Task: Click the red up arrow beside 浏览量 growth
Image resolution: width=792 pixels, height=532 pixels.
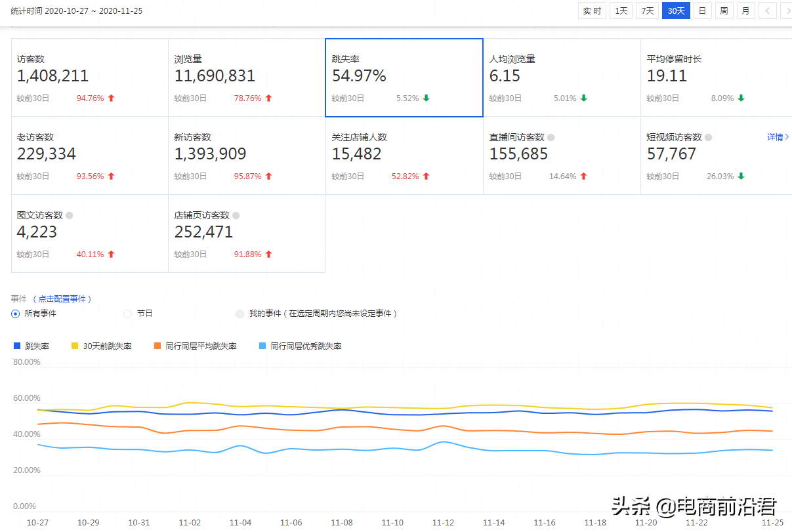Action: [x=267, y=98]
